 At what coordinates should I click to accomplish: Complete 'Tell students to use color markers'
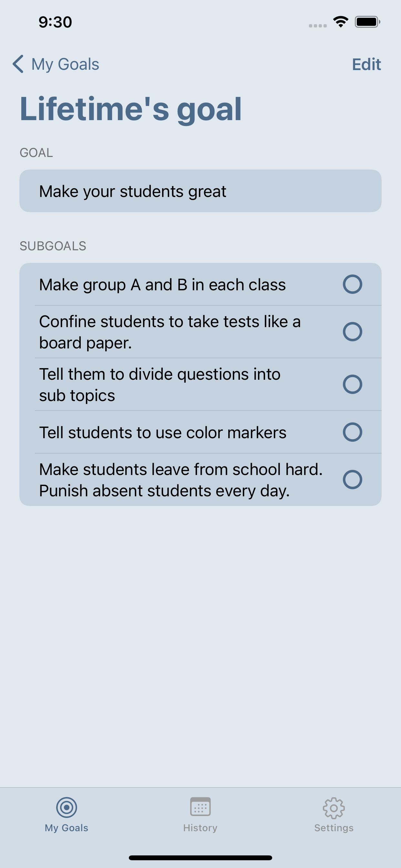(x=353, y=432)
